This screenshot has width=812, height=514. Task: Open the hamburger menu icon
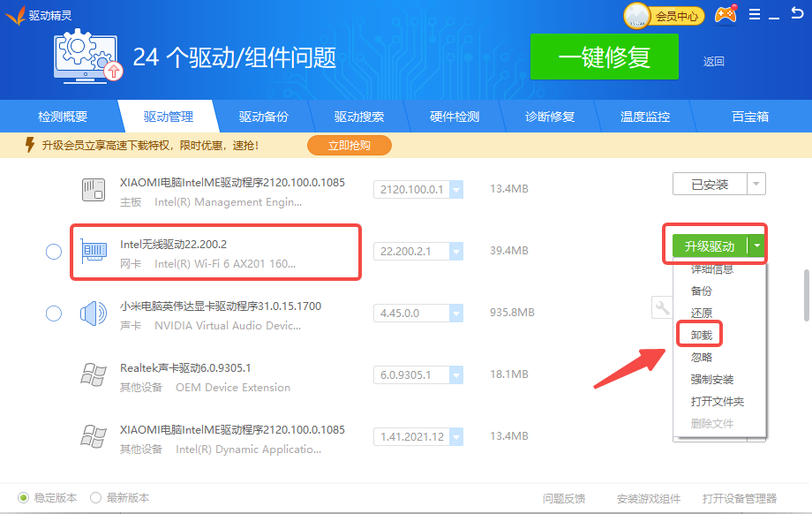[x=754, y=15]
